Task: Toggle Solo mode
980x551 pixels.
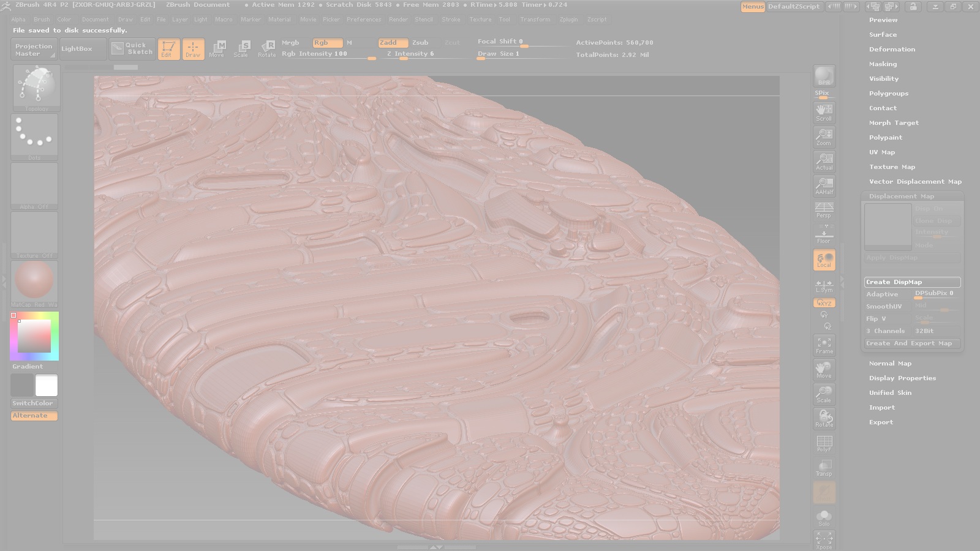Action: click(x=824, y=518)
